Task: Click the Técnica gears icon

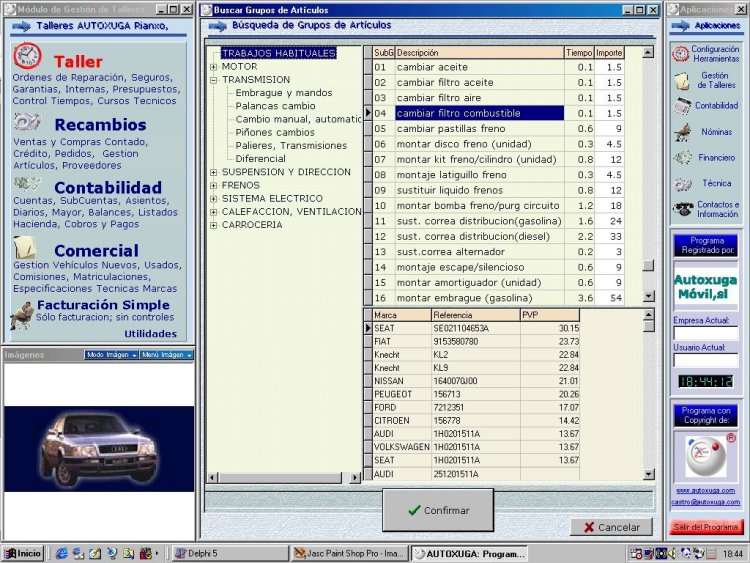Action: [x=683, y=183]
